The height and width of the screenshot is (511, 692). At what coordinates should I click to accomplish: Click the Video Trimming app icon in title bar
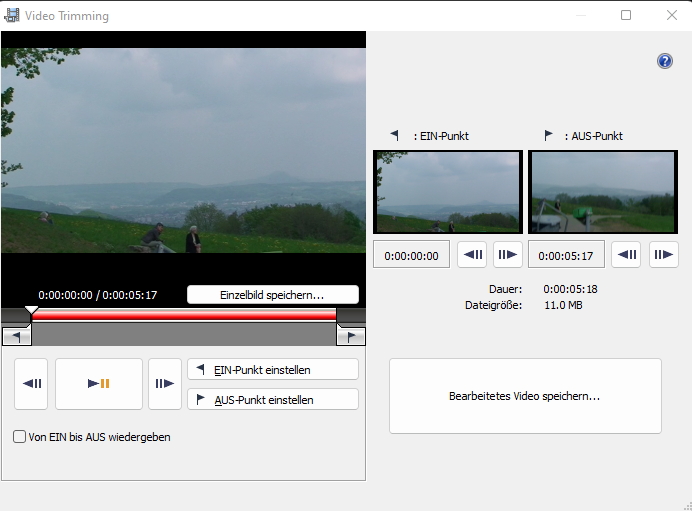[11, 15]
